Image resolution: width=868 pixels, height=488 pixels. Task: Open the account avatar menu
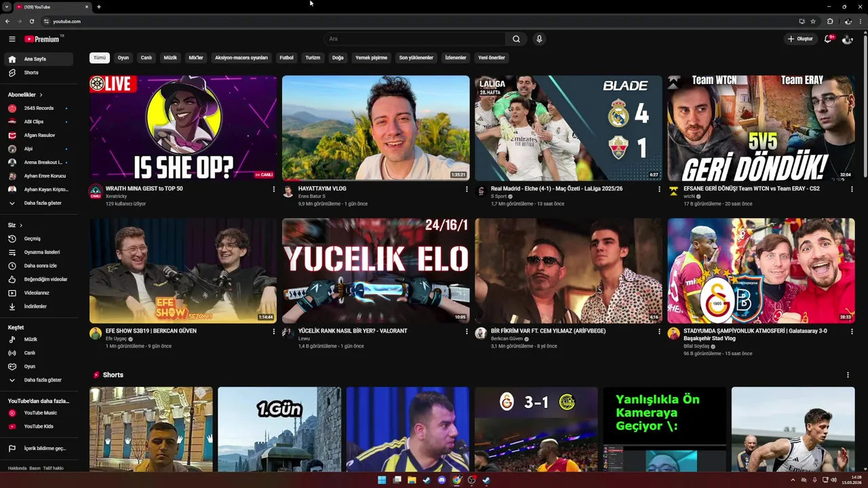point(847,39)
